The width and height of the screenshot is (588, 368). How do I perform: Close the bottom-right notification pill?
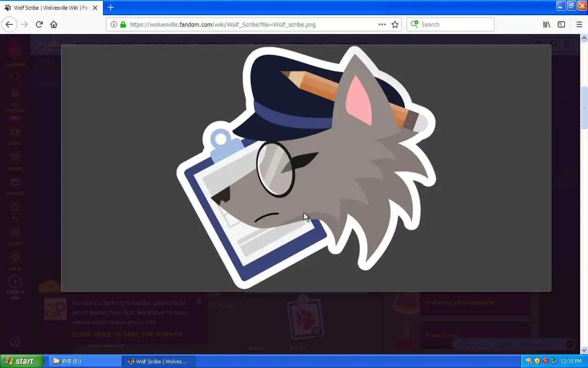click(x=570, y=344)
